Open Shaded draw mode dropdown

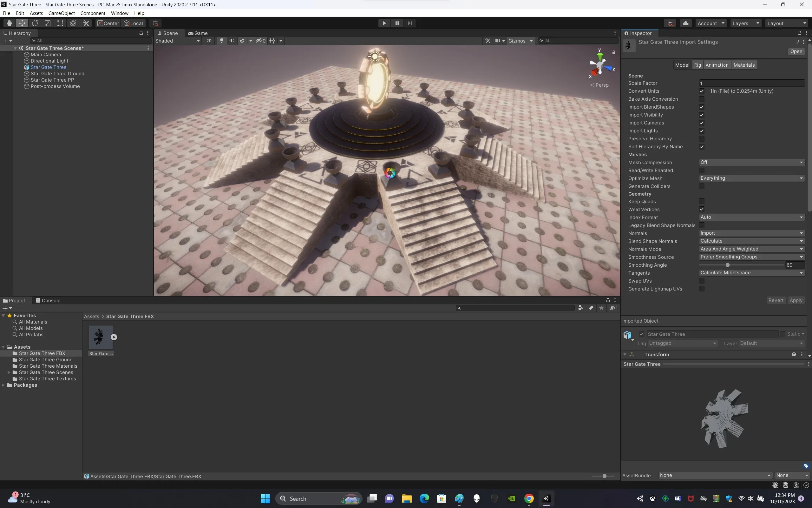pyautogui.click(x=178, y=41)
